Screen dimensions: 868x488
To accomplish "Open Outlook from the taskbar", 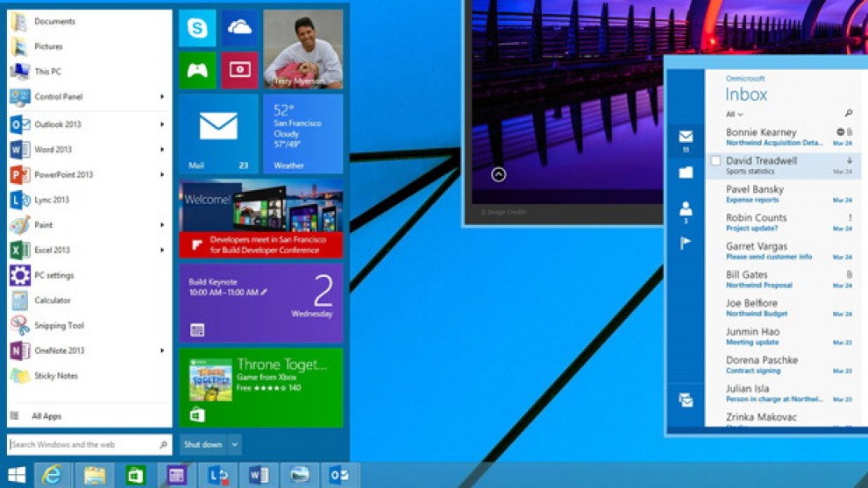I will (x=339, y=475).
